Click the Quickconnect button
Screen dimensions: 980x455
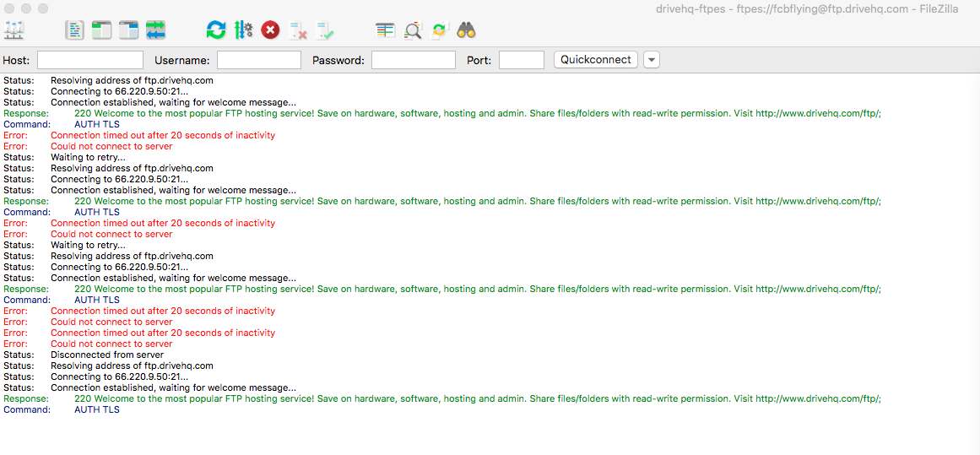pos(596,60)
